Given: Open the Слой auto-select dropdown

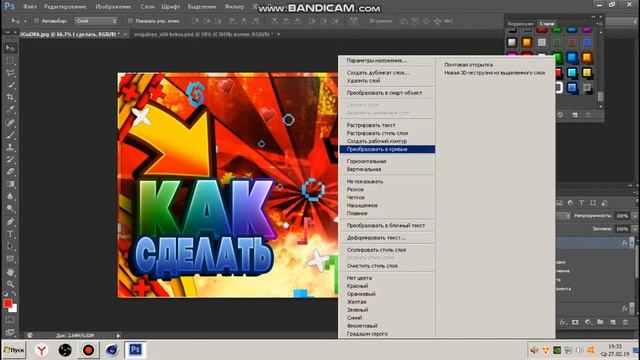Looking at the screenshot, I should click(96, 21).
